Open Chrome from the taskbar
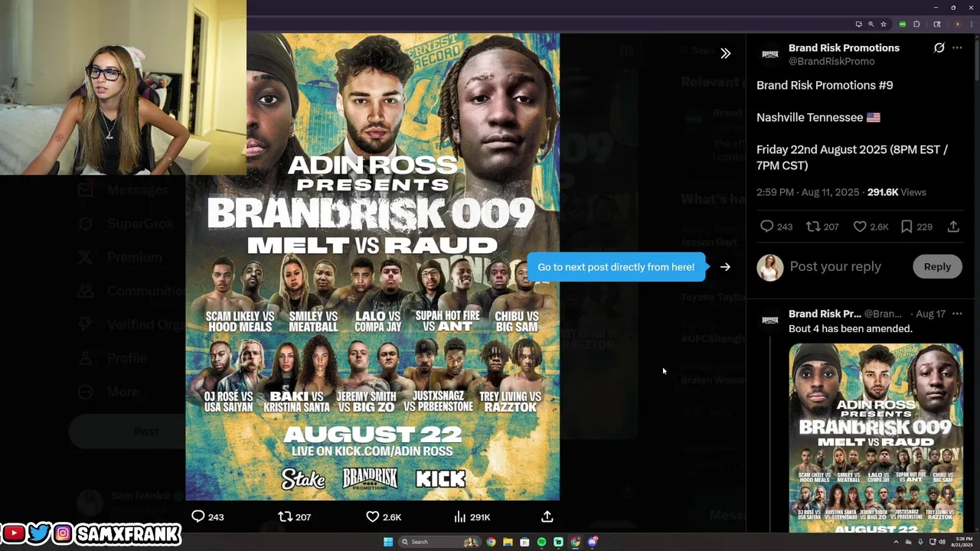The image size is (980, 551). (x=492, y=542)
